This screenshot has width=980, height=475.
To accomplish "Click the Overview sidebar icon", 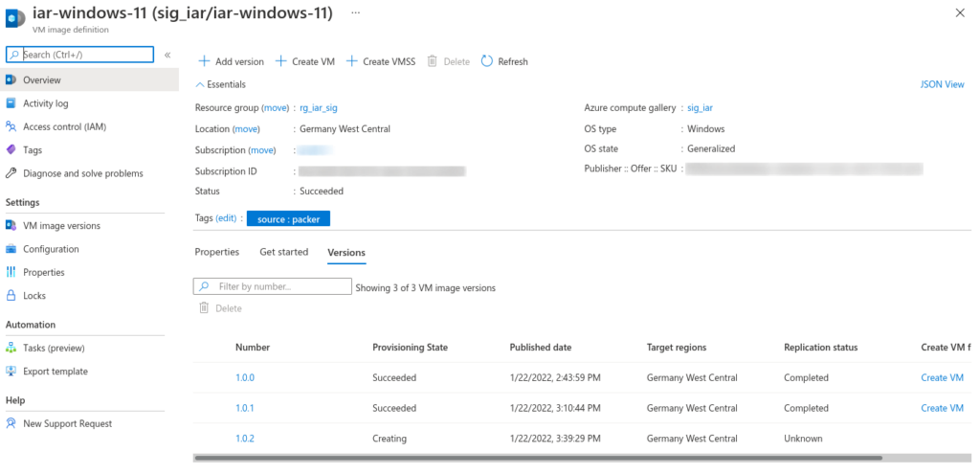I will 11,80.
